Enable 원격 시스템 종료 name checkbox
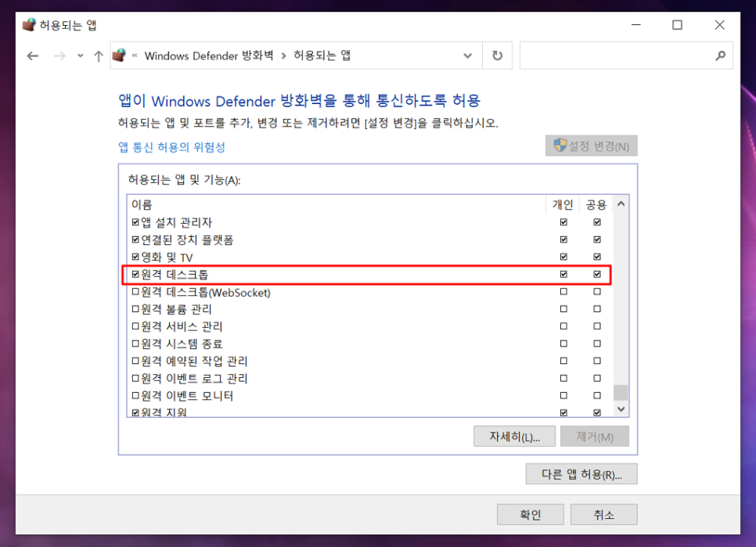This screenshot has width=756, height=547. (135, 344)
